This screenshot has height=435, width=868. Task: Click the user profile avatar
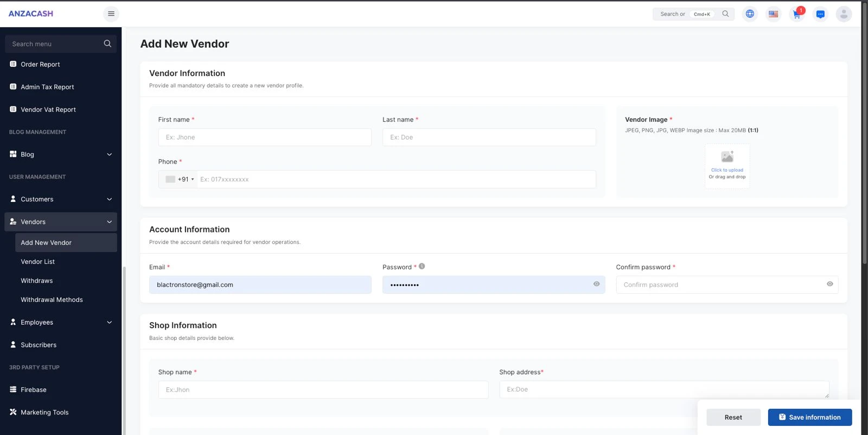844,14
